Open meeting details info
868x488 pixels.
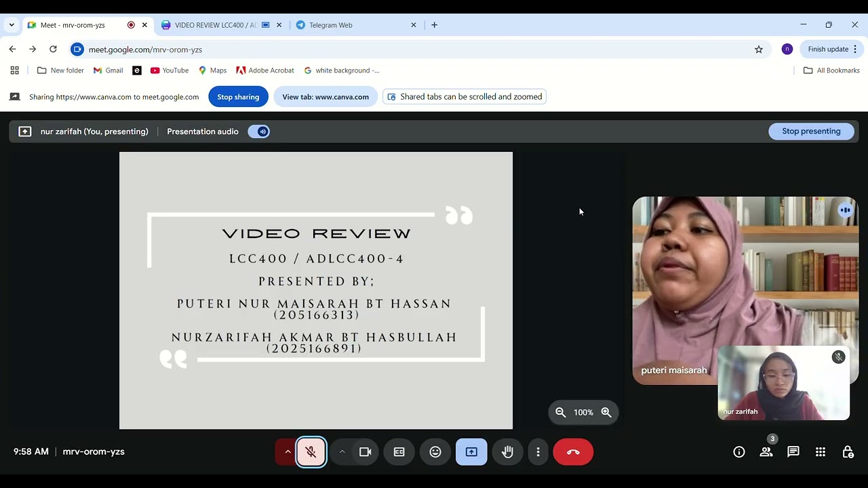(739, 452)
